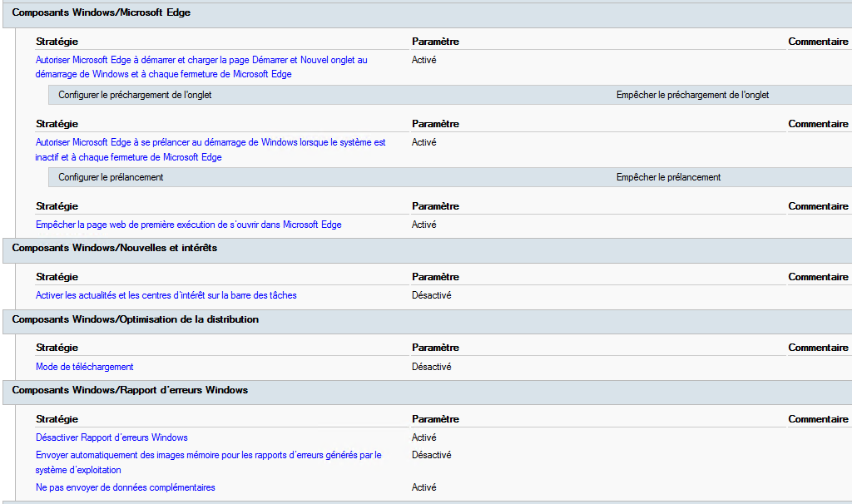This screenshot has height=504, width=852.
Task: Open 'Activer les actualités et les centres d'intérêt' link
Action: (x=166, y=295)
